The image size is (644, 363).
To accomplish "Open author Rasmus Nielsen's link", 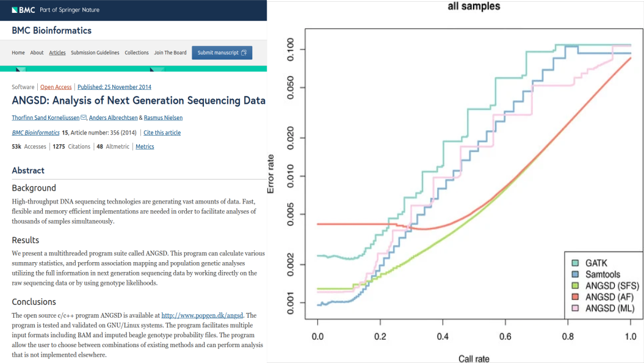I will (164, 118).
